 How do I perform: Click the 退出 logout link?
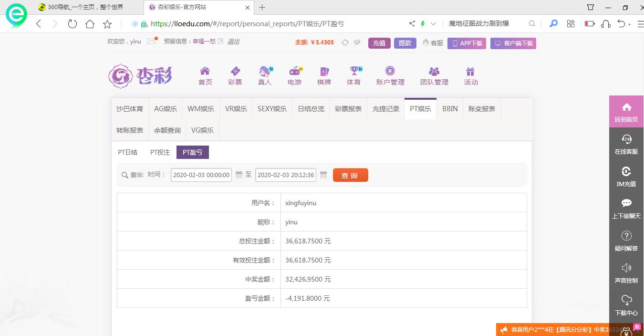(233, 42)
